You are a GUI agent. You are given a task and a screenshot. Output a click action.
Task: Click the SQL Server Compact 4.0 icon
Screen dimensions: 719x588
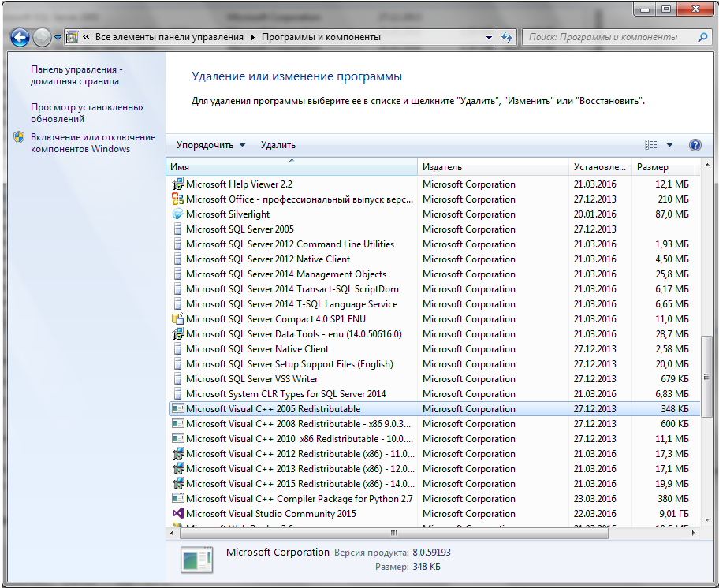click(x=178, y=319)
